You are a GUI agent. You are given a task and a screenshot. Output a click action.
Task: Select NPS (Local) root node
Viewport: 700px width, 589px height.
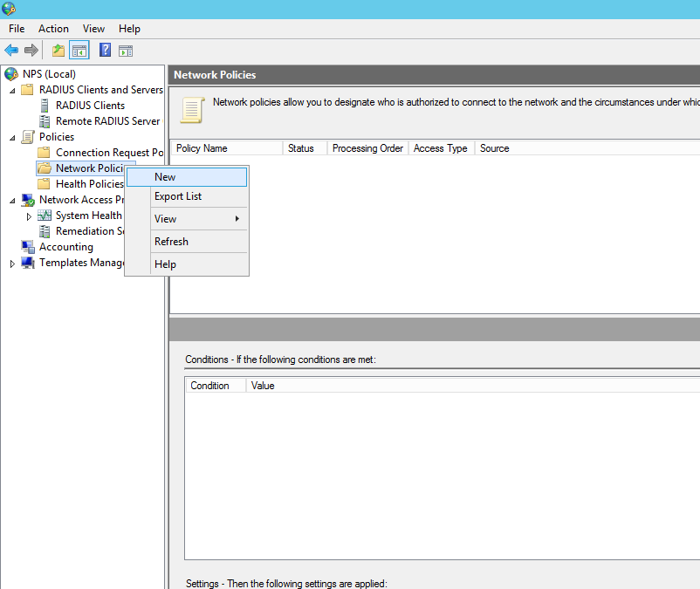[x=49, y=74]
